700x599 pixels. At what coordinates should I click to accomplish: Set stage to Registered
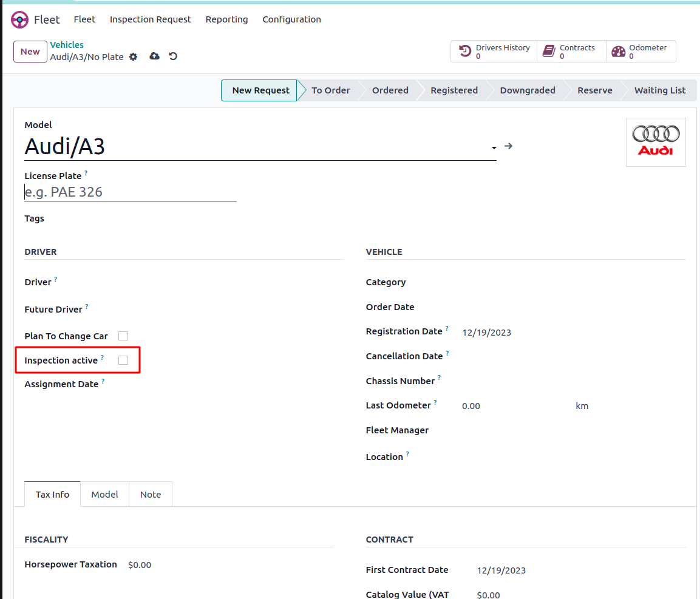(x=454, y=90)
